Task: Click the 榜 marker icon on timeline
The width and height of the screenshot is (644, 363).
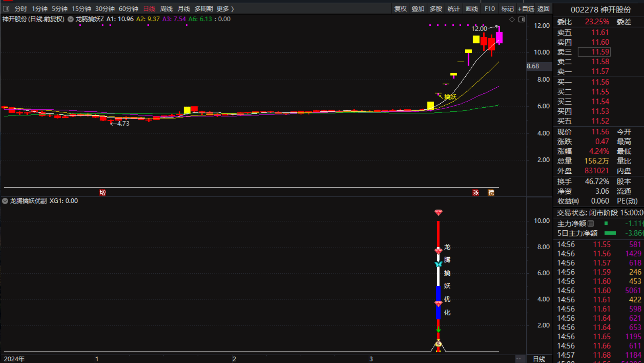Action: (491, 193)
